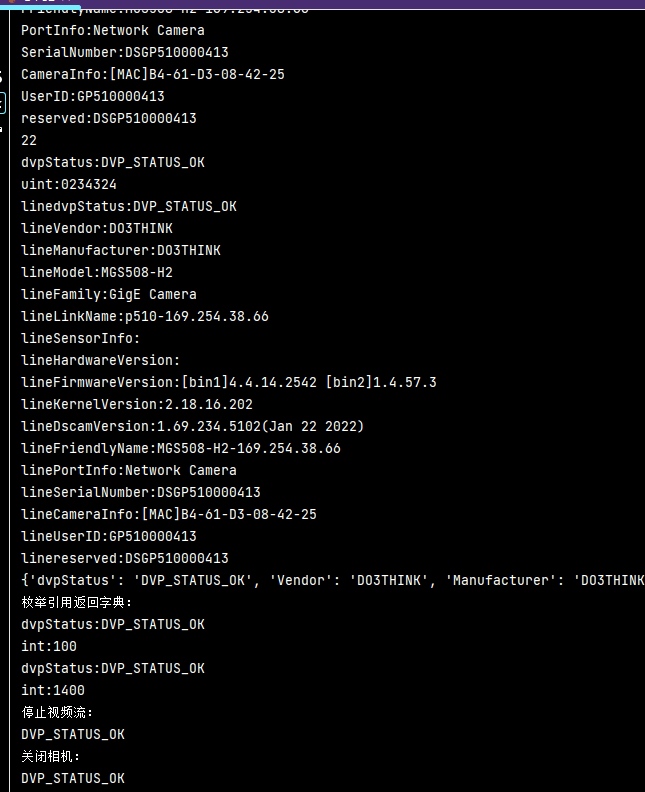Viewport: 645px width, 792px height.
Task: Click the 停止视频流 output line
Action: 57,712
